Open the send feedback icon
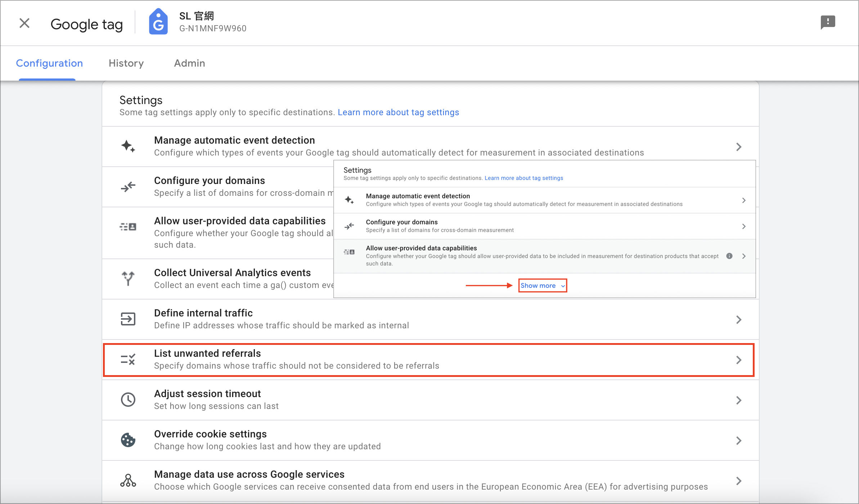Image resolution: width=859 pixels, height=504 pixels. click(828, 22)
